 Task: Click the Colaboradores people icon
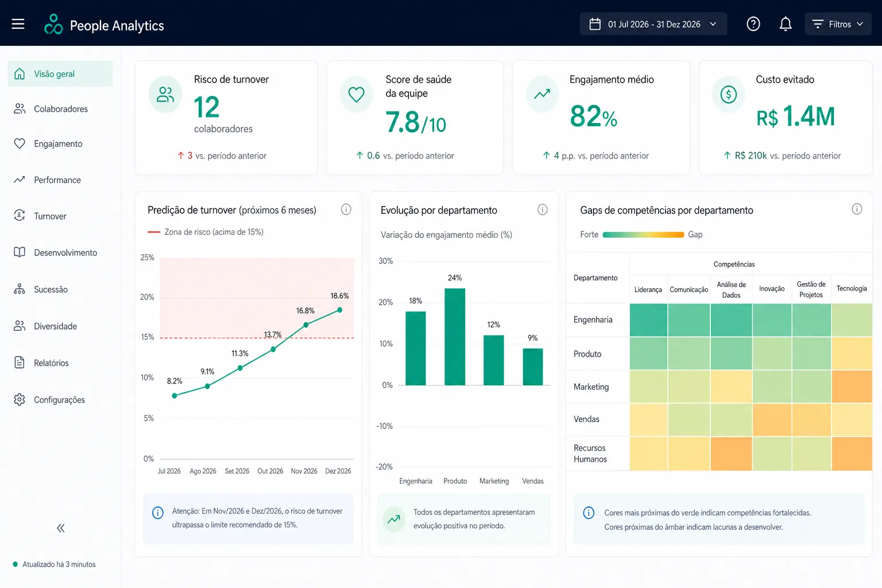click(20, 109)
